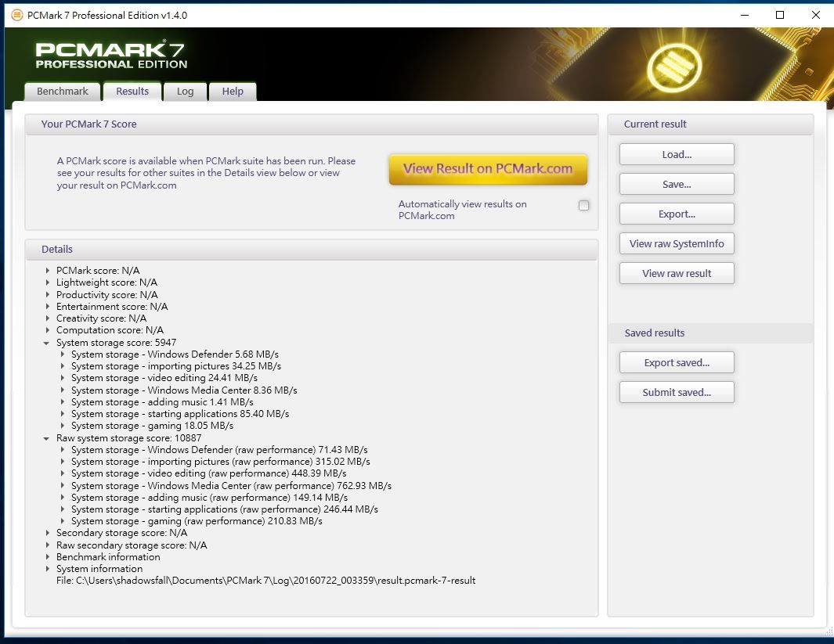This screenshot has height=644, width=834.
Task: Expand Windows Media Center raw 762.93 MB/s
Action: pos(62,486)
